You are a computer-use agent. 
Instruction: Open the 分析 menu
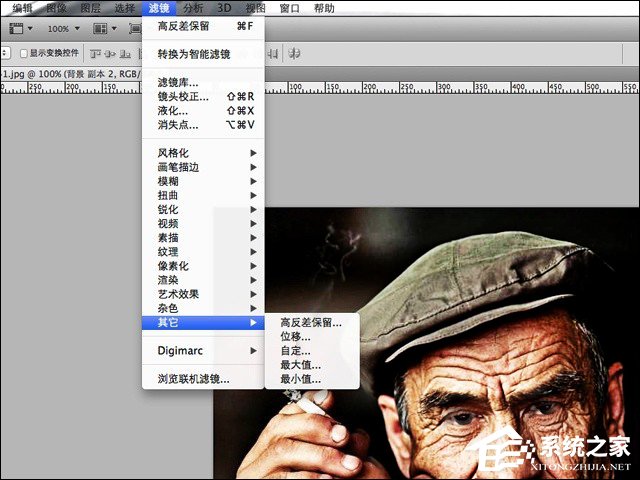coord(193,8)
